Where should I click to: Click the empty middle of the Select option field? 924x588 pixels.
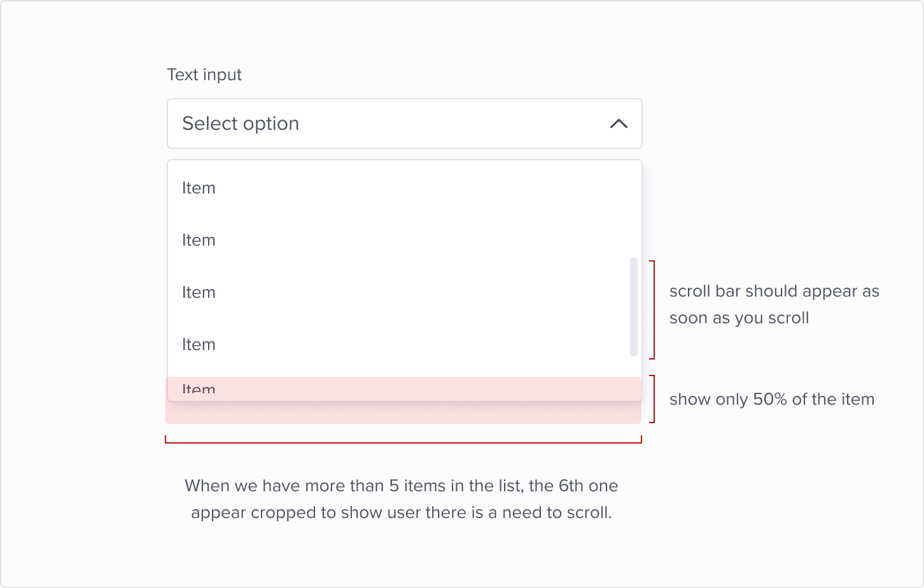[445, 123]
